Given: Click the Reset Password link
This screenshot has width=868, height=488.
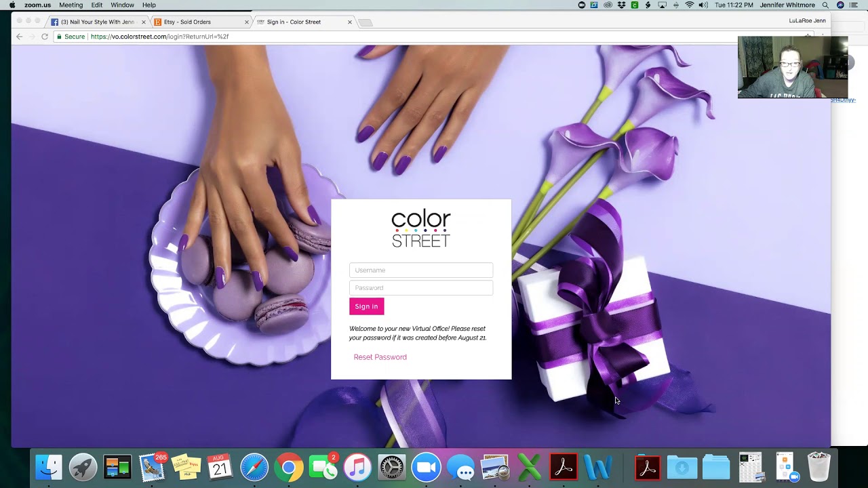Looking at the screenshot, I should point(380,357).
